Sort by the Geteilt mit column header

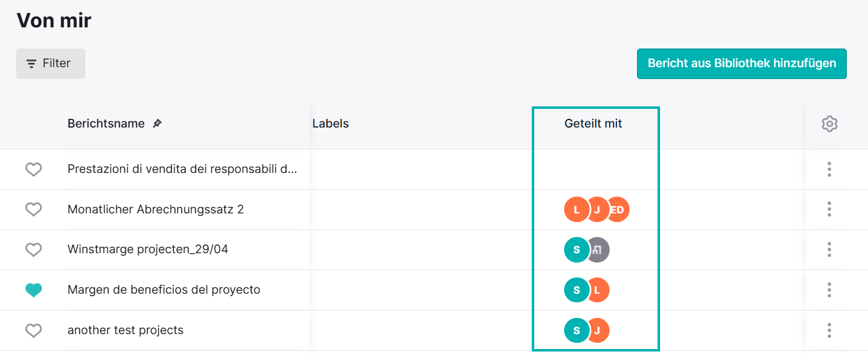click(593, 124)
